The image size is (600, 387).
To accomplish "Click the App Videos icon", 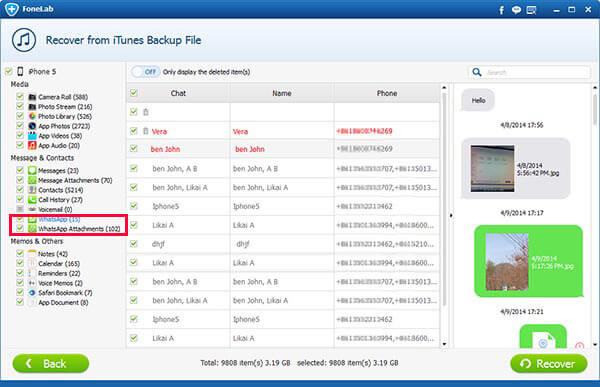I will pyautogui.click(x=32, y=136).
